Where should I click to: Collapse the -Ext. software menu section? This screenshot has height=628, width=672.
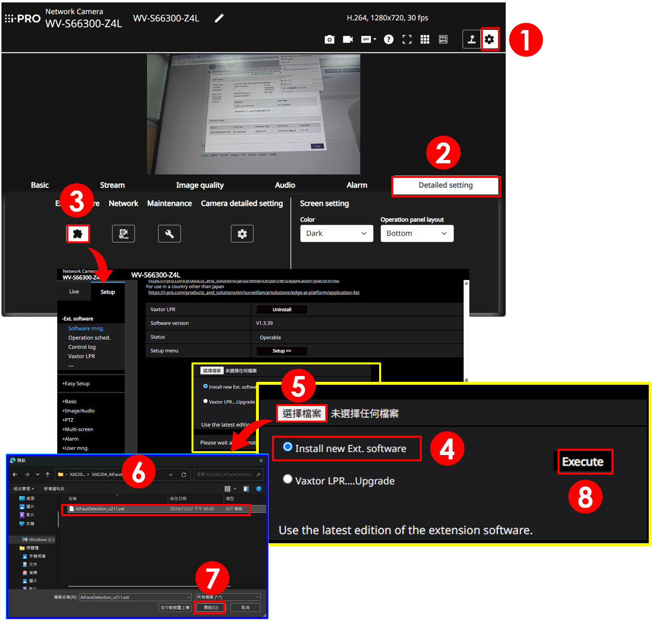(78, 319)
